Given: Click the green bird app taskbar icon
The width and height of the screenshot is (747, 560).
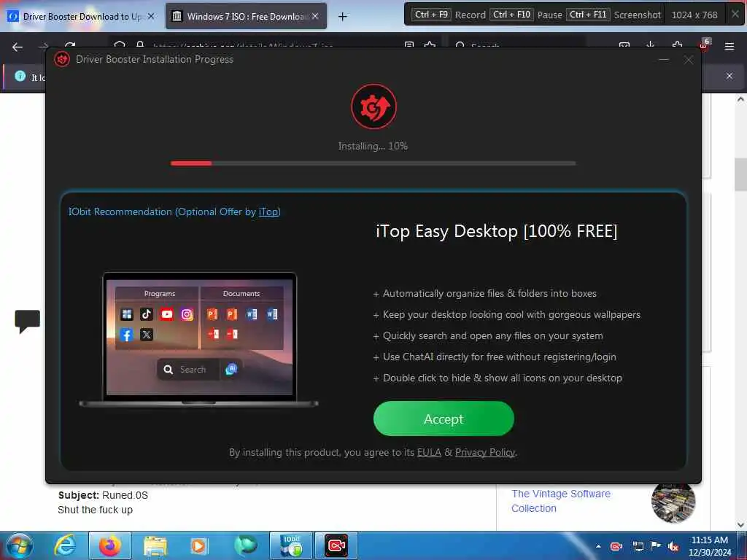Looking at the screenshot, I should click(x=246, y=545).
